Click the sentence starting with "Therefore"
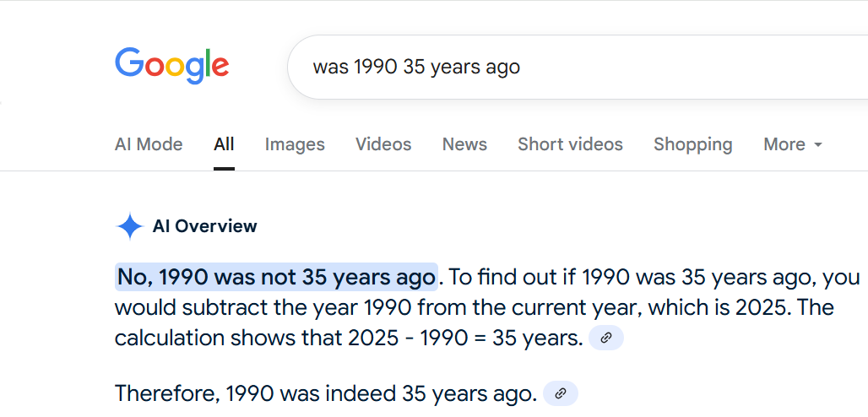 click(325, 393)
